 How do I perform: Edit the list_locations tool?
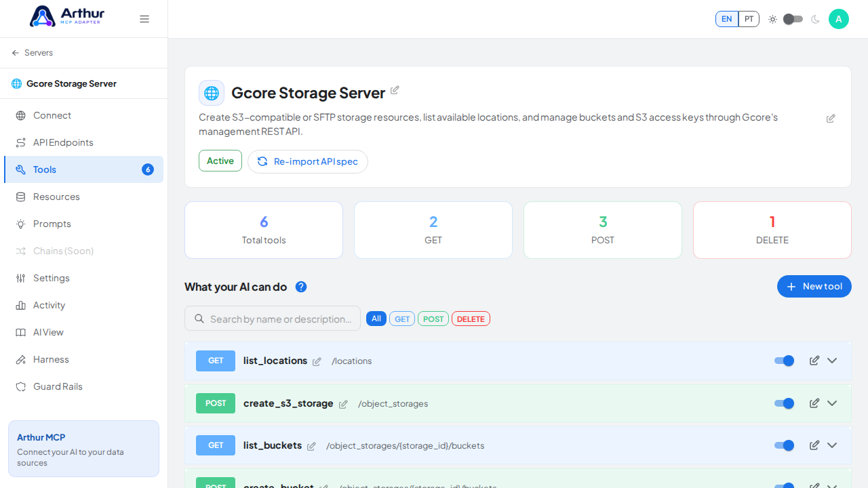(x=814, y=361)
